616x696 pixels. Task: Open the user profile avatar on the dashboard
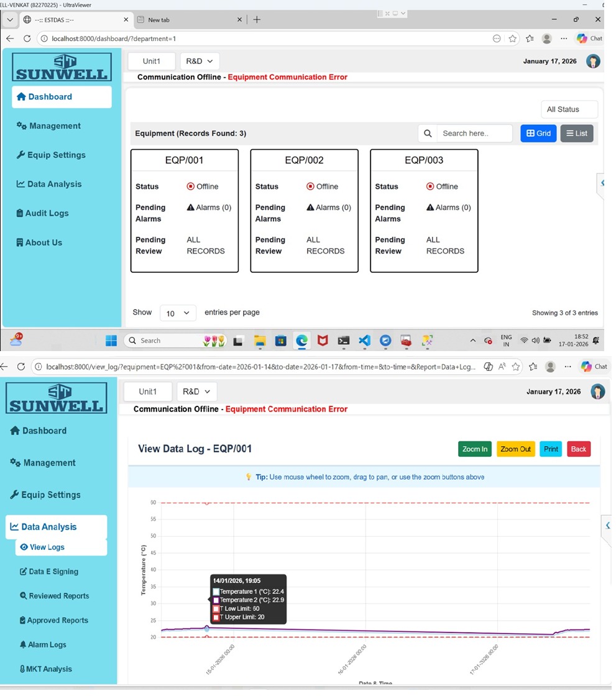(593, 62)
